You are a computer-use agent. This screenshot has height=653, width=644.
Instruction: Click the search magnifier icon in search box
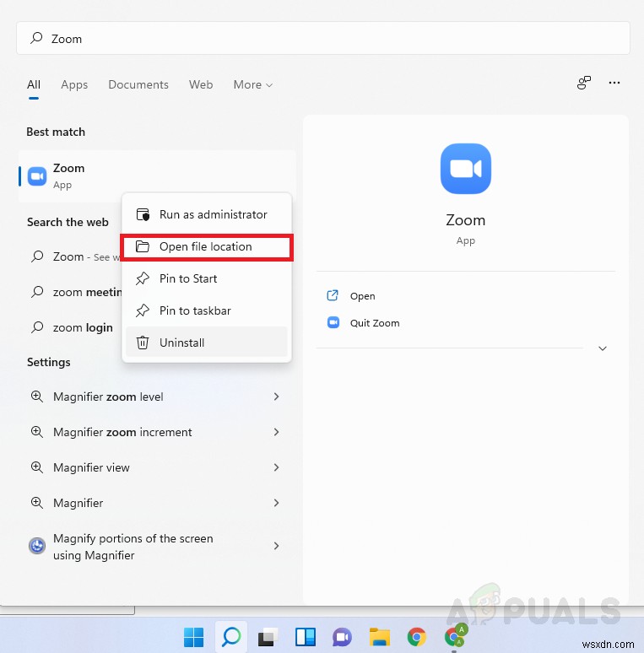[x=36, y=38]
